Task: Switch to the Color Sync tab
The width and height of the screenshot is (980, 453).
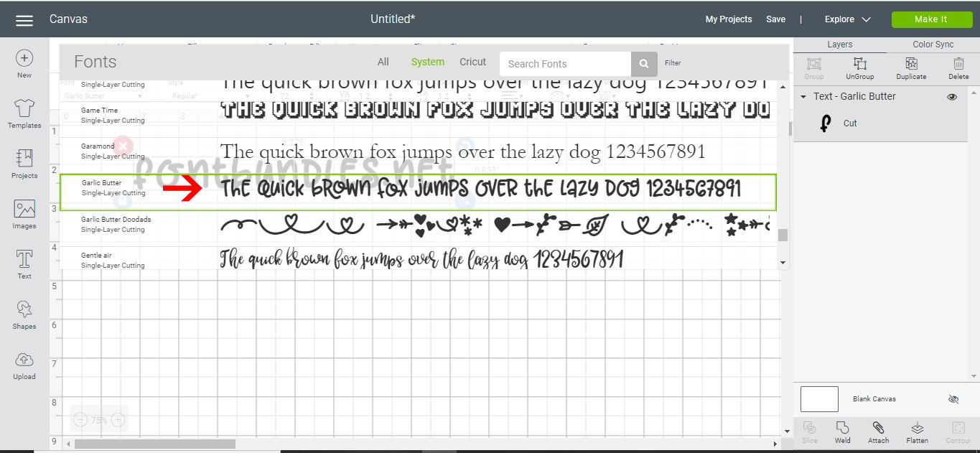Action: 933,45
